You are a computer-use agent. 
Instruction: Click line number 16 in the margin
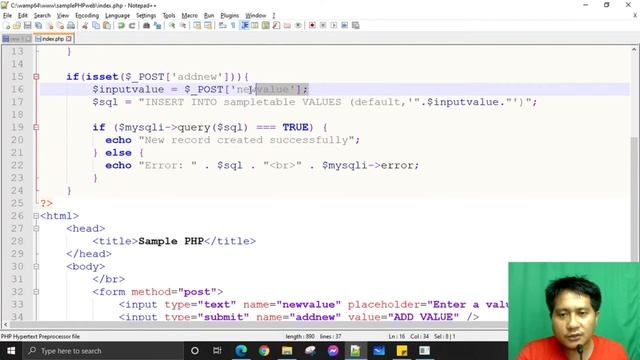17,89
